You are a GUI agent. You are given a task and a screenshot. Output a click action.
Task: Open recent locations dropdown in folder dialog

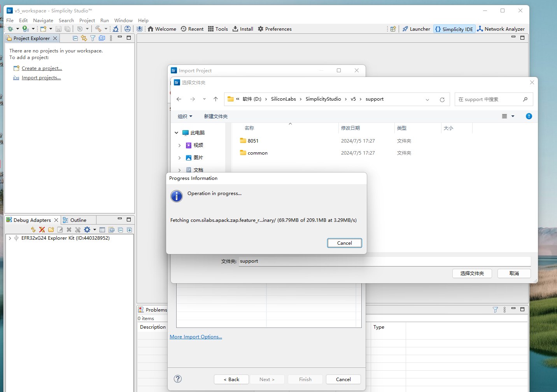204,99
